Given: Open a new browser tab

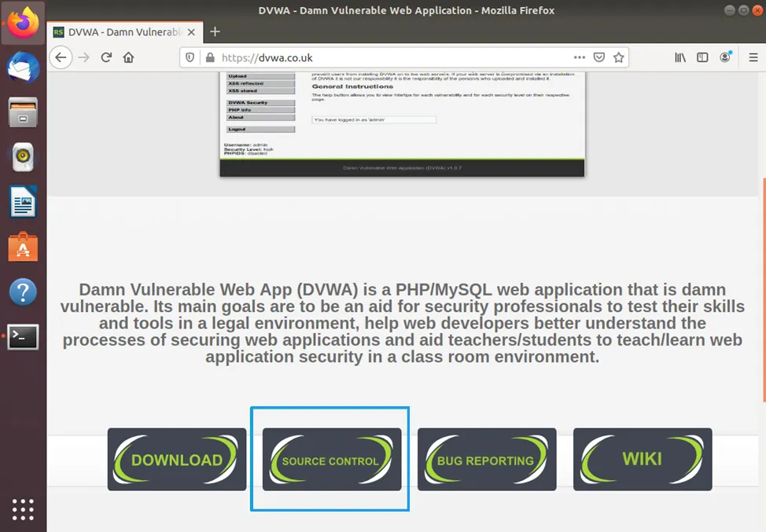Looking at the screenshot, I should [215, 32].
